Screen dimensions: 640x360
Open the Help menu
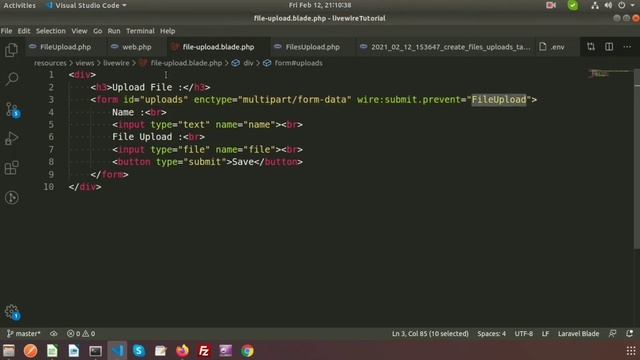pyautogui.click(x=167, y=31)
